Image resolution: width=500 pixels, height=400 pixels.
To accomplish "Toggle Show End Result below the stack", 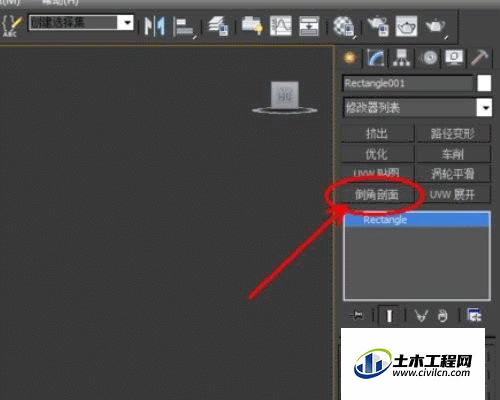I will point(389,315).
